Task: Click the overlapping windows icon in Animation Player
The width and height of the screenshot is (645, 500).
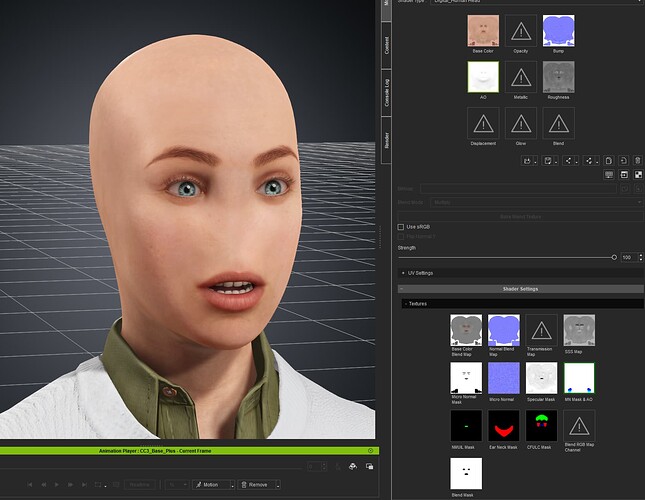Action: (369, 466)
